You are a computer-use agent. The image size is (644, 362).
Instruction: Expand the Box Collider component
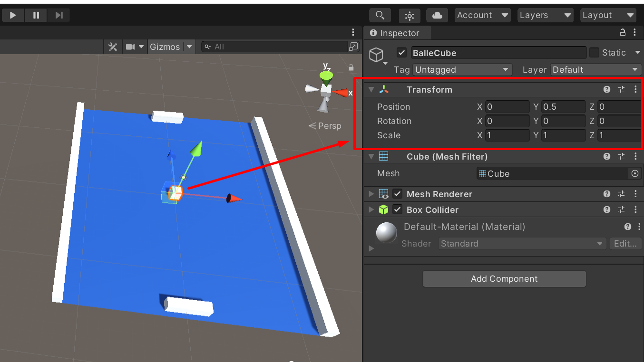click(371, 210)
